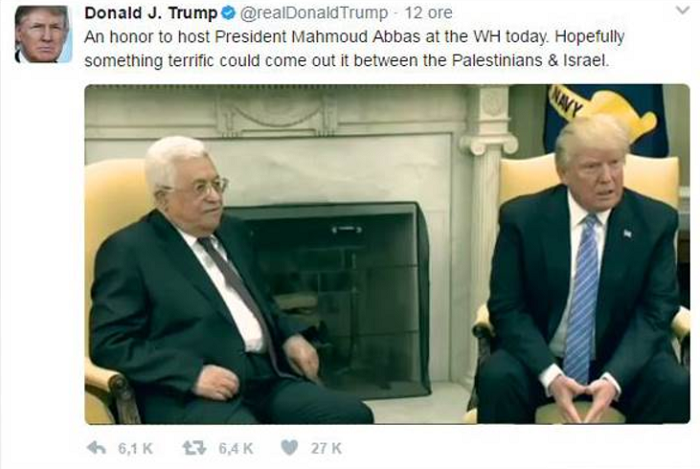Click the 27 K likes count

(x=326, y=448)
